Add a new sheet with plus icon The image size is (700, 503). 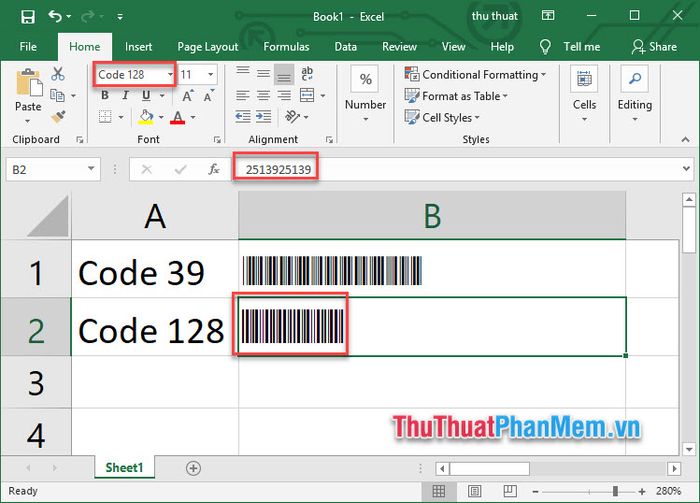[193, 468]
